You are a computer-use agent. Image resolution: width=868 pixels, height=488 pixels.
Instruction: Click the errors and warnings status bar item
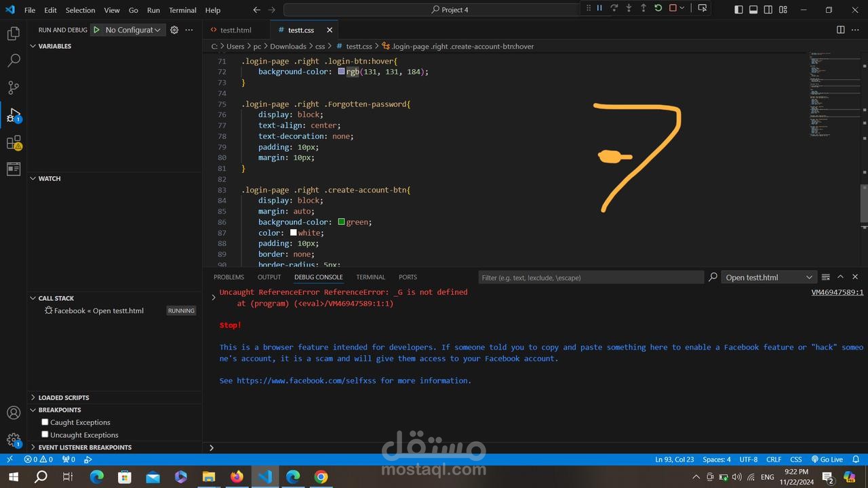tap(38, 460)
